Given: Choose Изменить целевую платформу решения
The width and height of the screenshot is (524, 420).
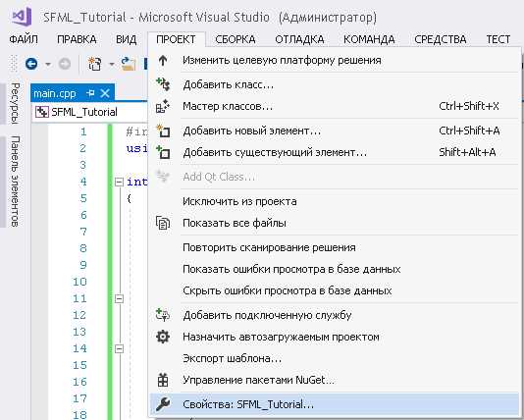Looking at the screenshot, I should click(x=335, y=60).
